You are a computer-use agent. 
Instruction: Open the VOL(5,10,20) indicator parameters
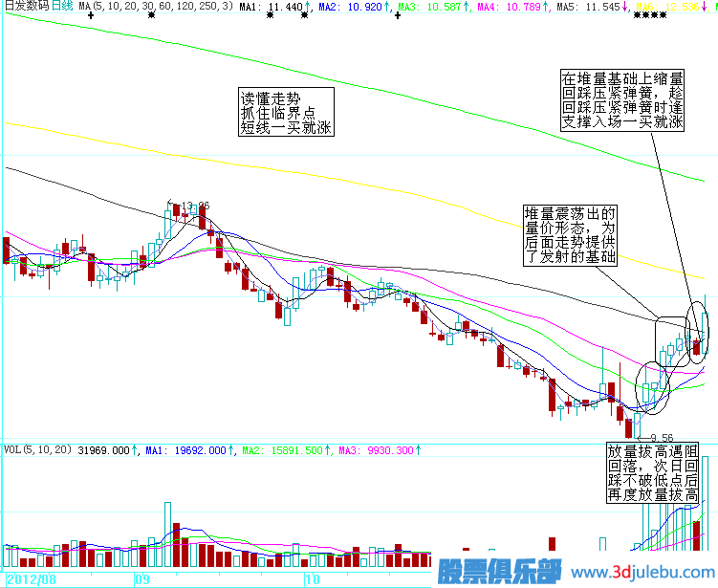point(37,449)
